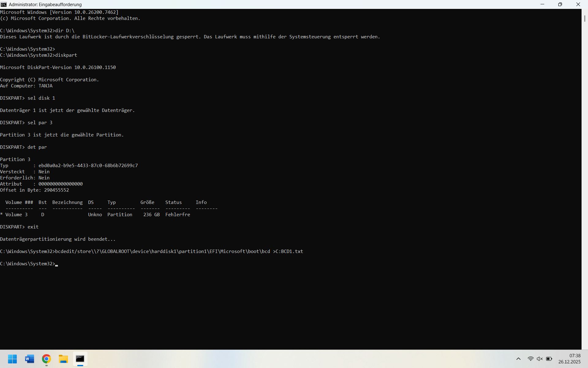Minimize the Eingabeaufforderung window
588x368 pixels.
(542, 4)
